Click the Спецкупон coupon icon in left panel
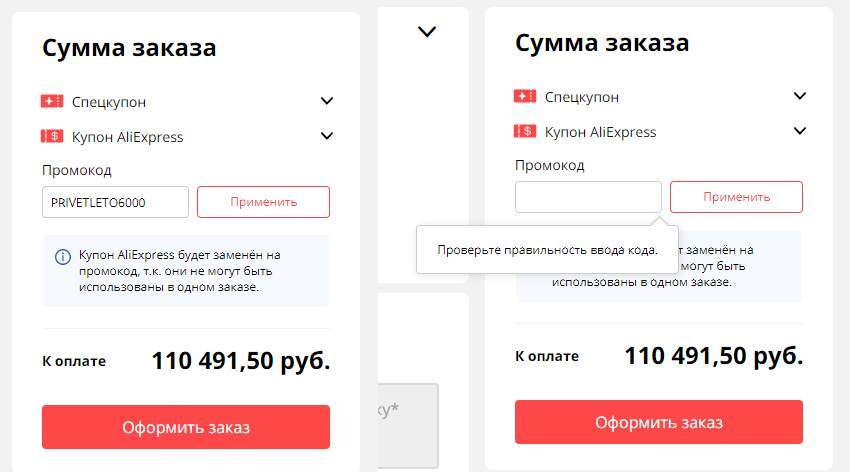 click(x=52, y=101)
